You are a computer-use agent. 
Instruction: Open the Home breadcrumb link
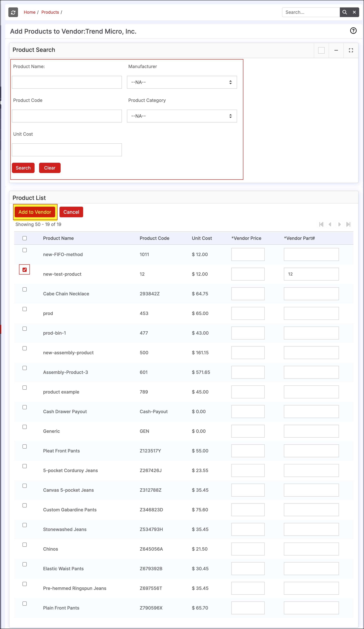point(30,12)
